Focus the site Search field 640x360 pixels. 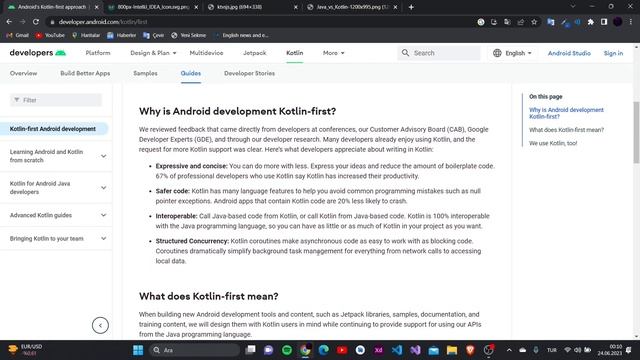439,53
